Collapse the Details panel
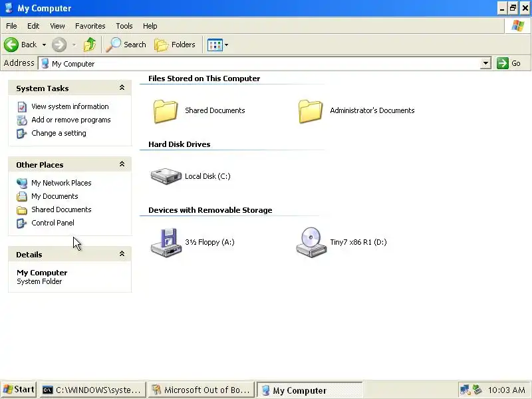532x399 pixels. point(122,254)
